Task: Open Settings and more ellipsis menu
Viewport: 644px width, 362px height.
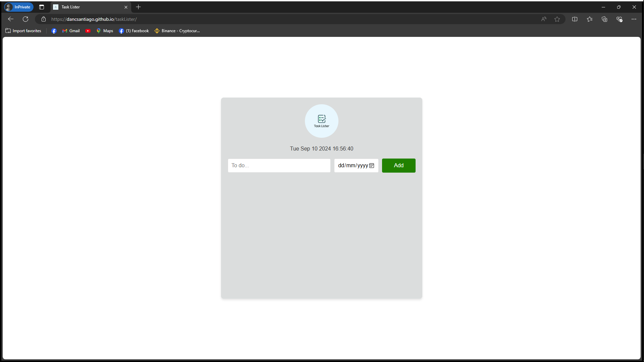Action: (x=634, y=19)
